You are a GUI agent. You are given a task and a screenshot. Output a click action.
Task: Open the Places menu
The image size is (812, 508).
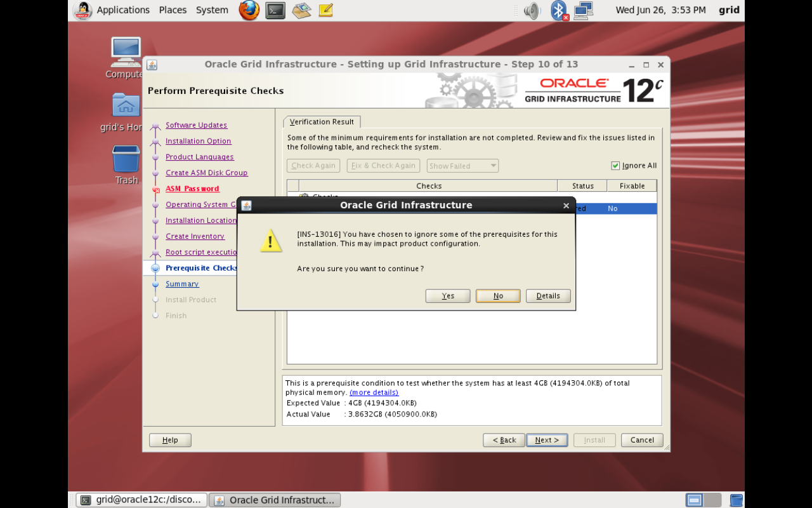coord(173,10)
